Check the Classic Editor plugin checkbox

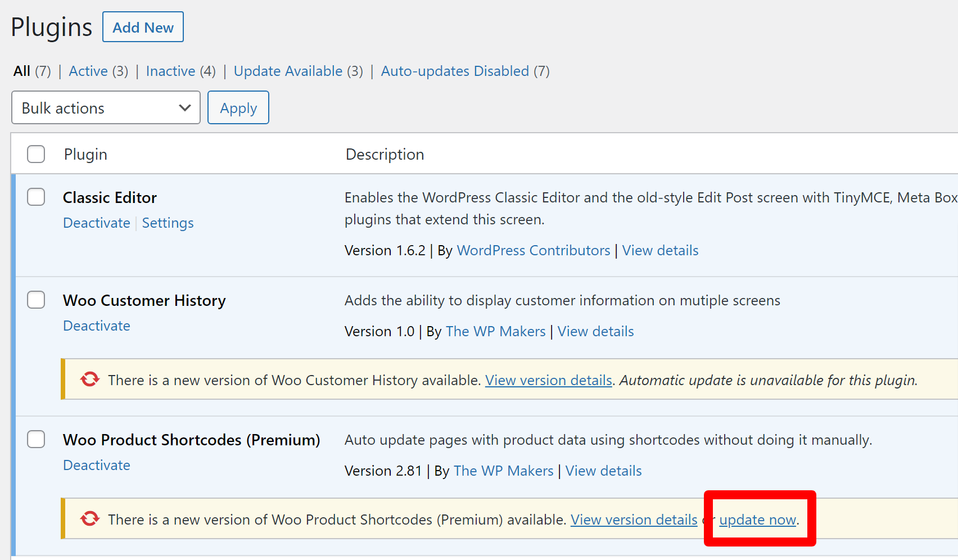tap(36, 197)
